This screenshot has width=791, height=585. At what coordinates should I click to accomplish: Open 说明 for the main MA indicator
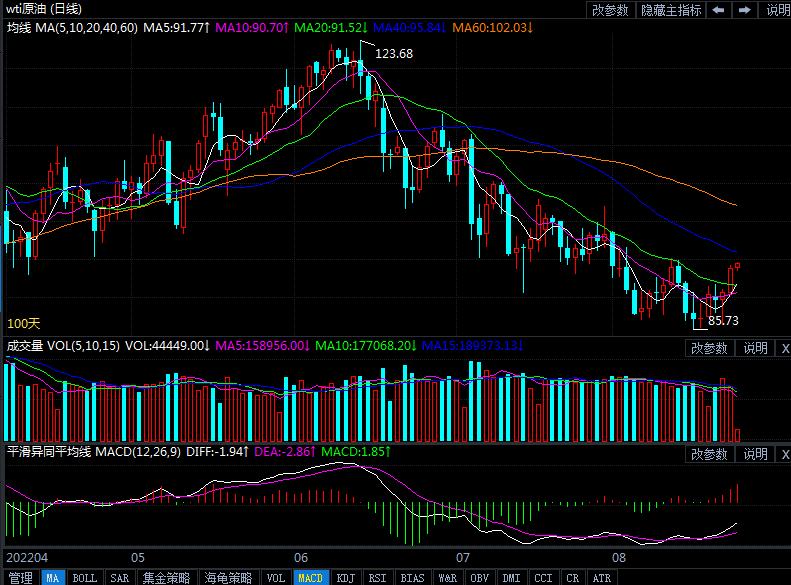[776, 10]
